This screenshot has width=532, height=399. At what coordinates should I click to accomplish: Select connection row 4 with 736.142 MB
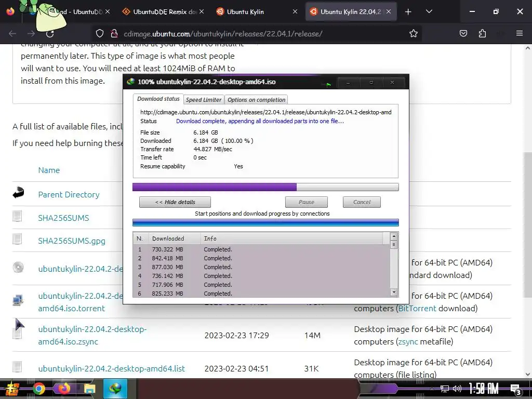coord(261,276)
